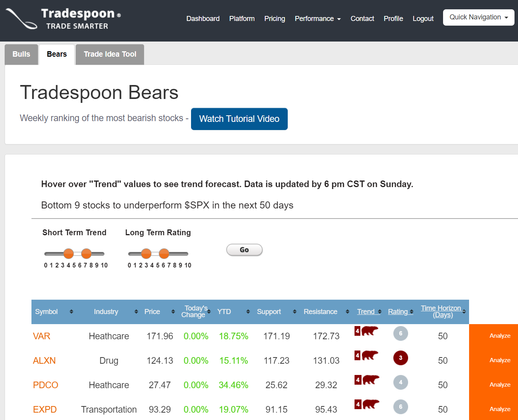This screenshot has width=518, height=420.
Task: Open the PDCO symbol link
Action: click(x=45, y=385)
